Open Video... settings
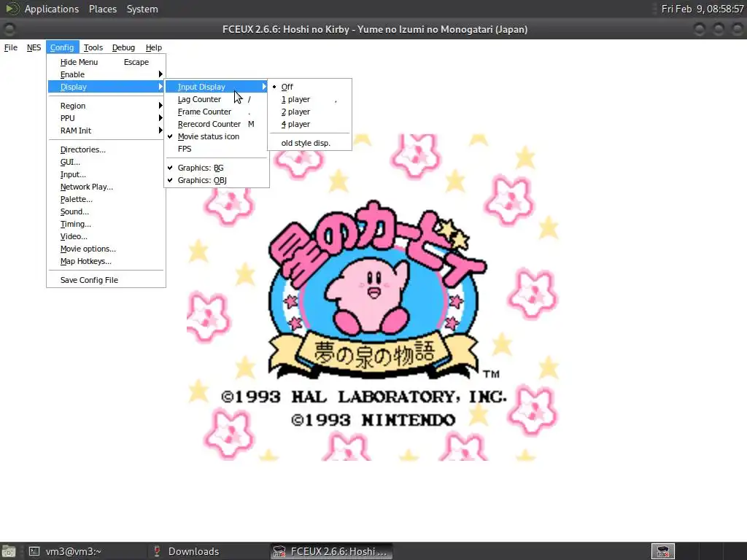This screenshot has height=560, width=747. (x=106, y=236)
